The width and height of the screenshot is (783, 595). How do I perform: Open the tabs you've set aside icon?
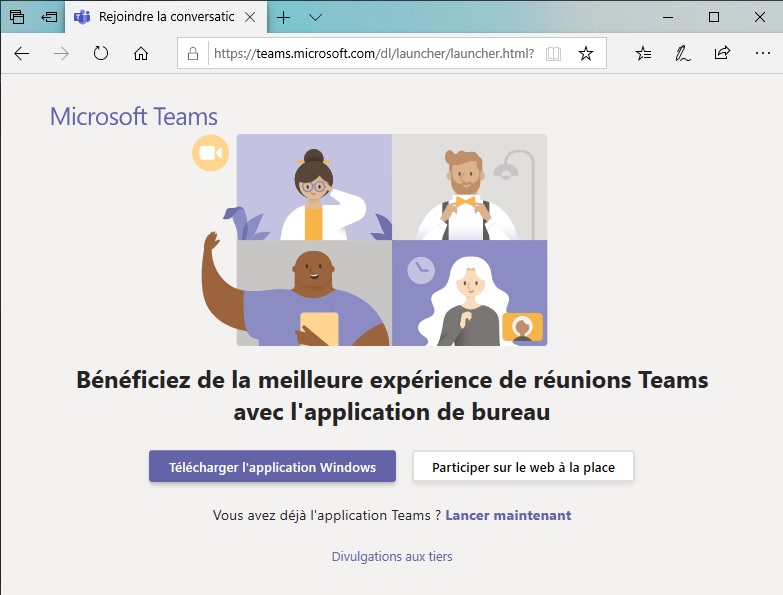[x=17, y=17]
